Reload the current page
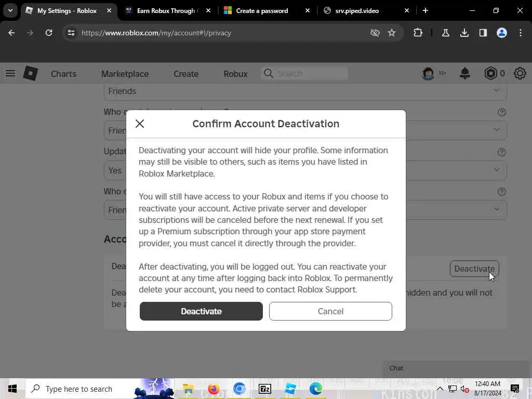The width and height of the screenshot is (532, 399). tap(49, 33)
